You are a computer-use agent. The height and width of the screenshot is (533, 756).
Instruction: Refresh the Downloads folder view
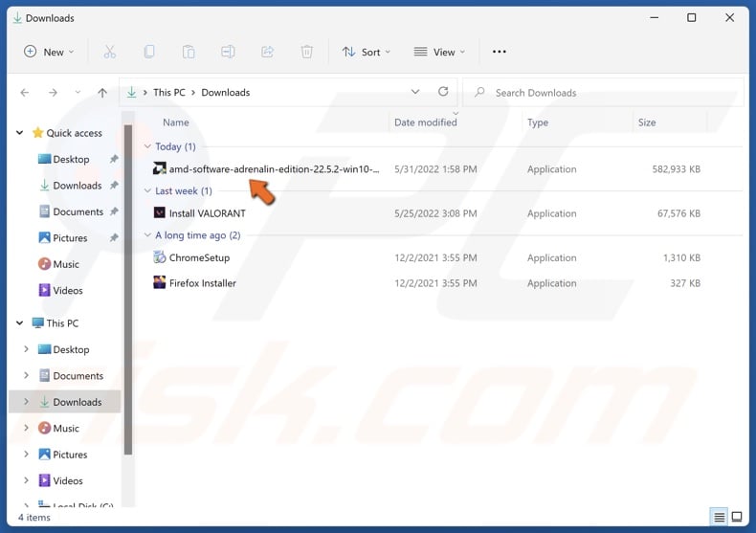[x=443, y=92]
